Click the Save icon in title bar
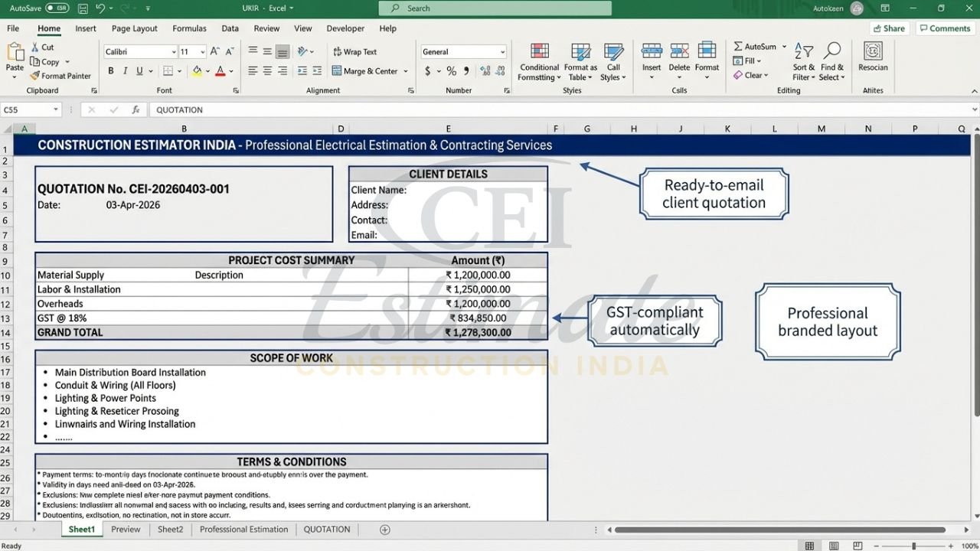Screen dimensions: 980x551 [83, 8]
